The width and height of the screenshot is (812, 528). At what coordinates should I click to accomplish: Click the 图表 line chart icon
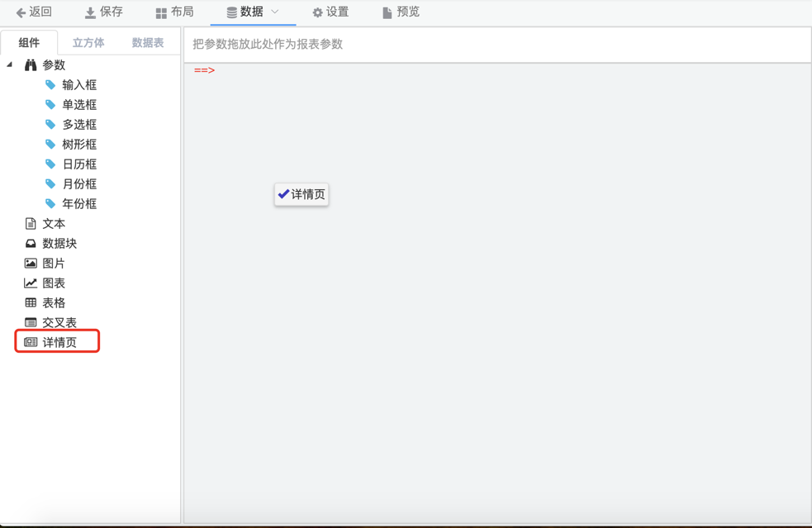click(x=31, y=283)
